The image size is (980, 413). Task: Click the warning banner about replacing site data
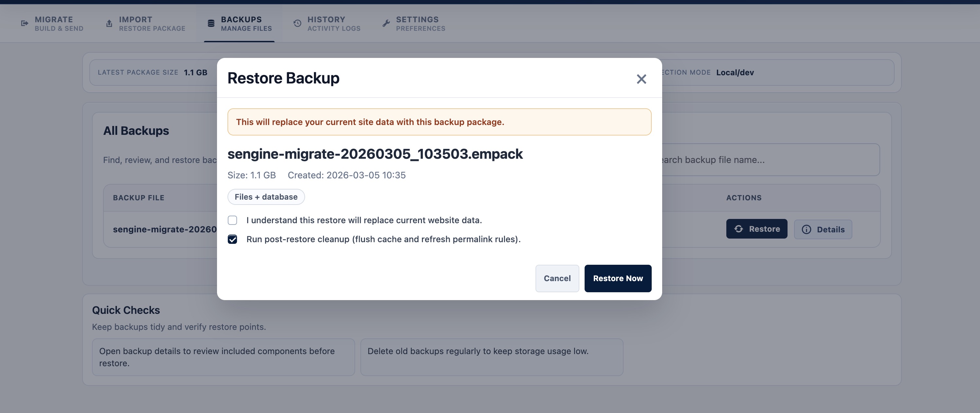tap(439, 122)
